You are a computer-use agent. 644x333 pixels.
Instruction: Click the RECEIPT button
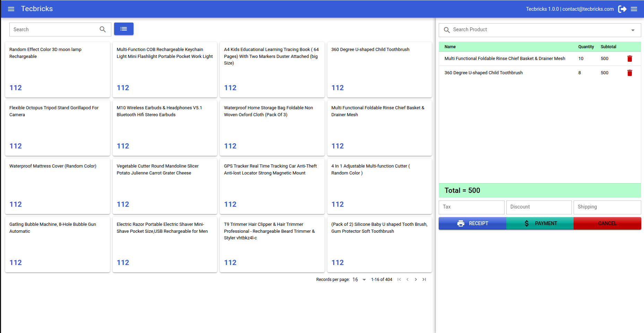[x=472, y=223]
